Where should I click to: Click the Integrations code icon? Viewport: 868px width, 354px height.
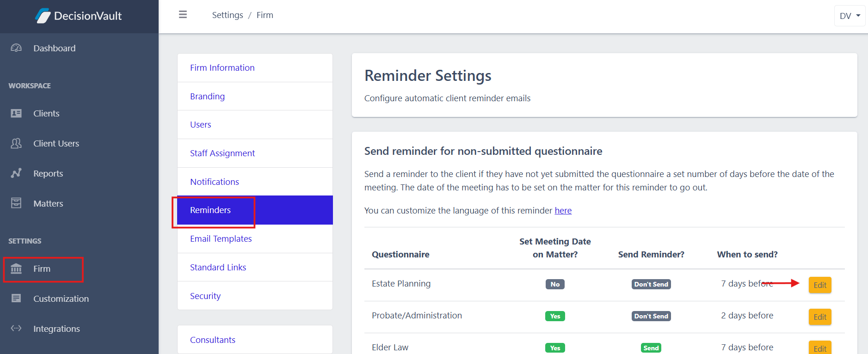click(x=16, y=329)
